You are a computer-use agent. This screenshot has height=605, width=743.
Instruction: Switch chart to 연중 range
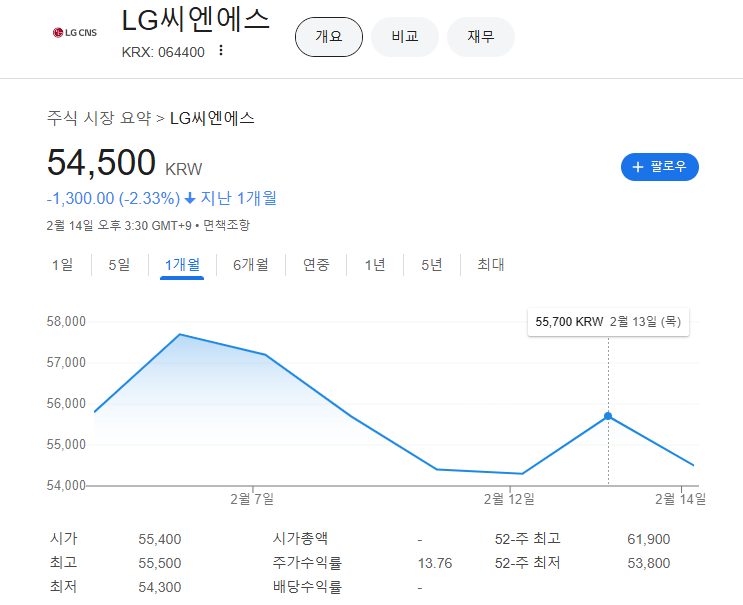[316, 264]
